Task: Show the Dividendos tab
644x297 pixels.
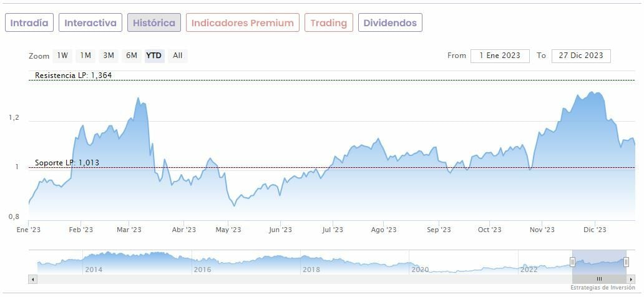Action: pyautogui.click(x=390, y=23)
